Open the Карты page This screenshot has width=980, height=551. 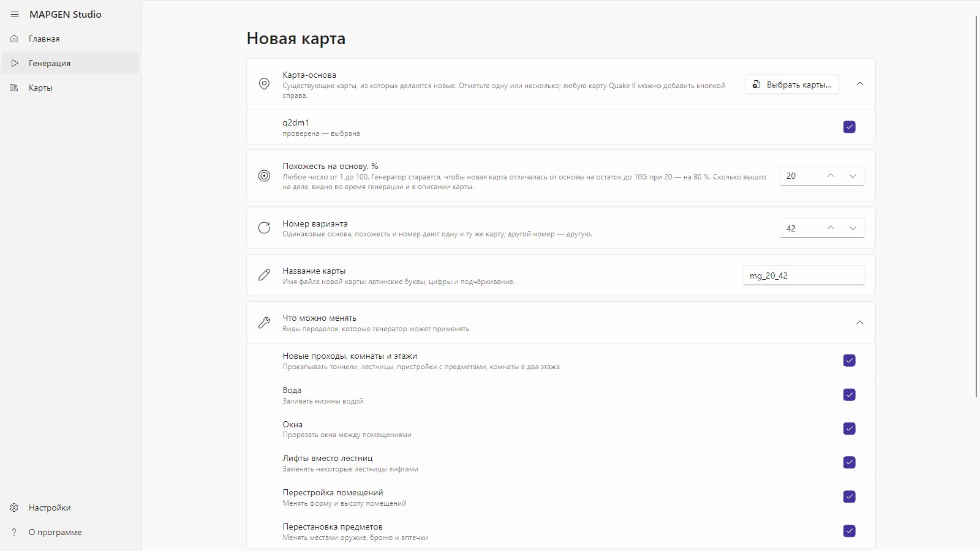coord(70,88)
